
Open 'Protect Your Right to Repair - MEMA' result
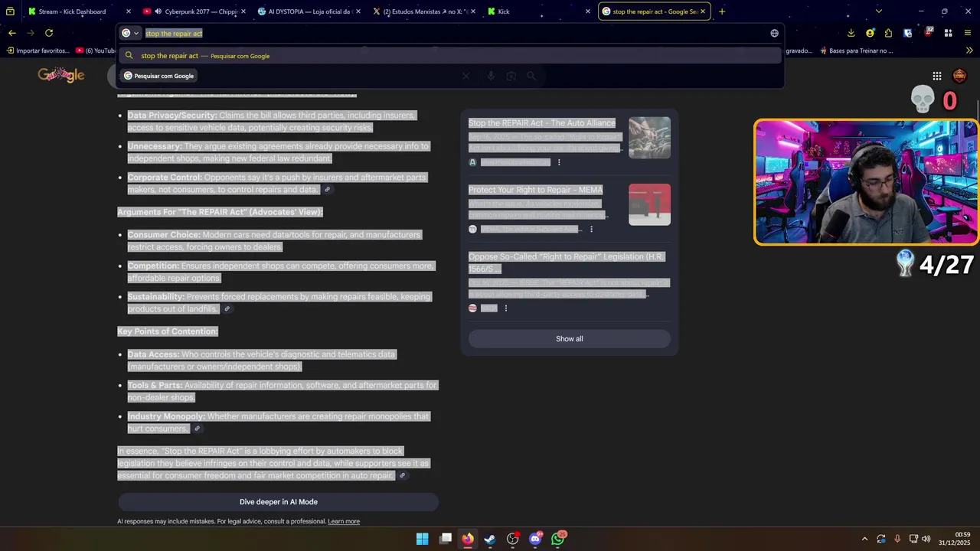click(535, 190)
